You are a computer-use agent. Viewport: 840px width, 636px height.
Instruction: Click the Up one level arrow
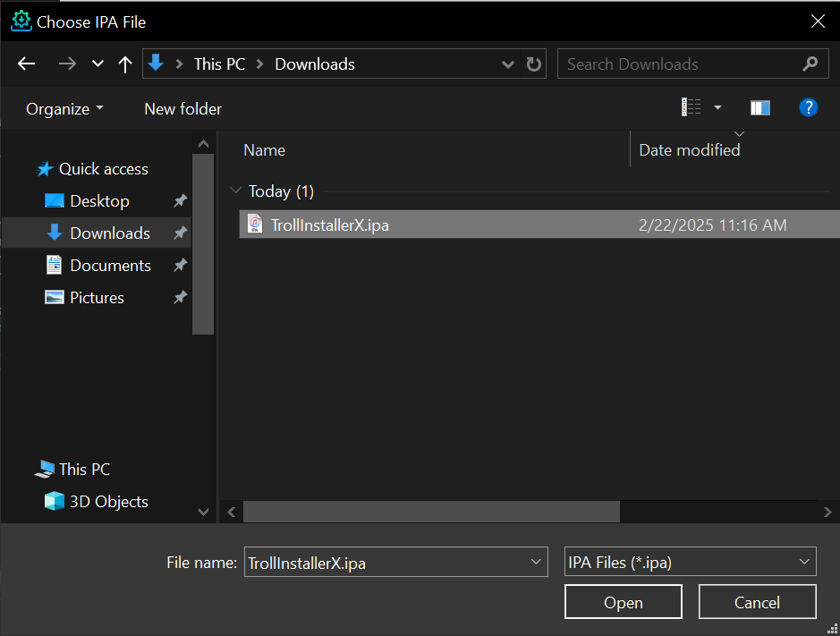(x=125, y=64)
